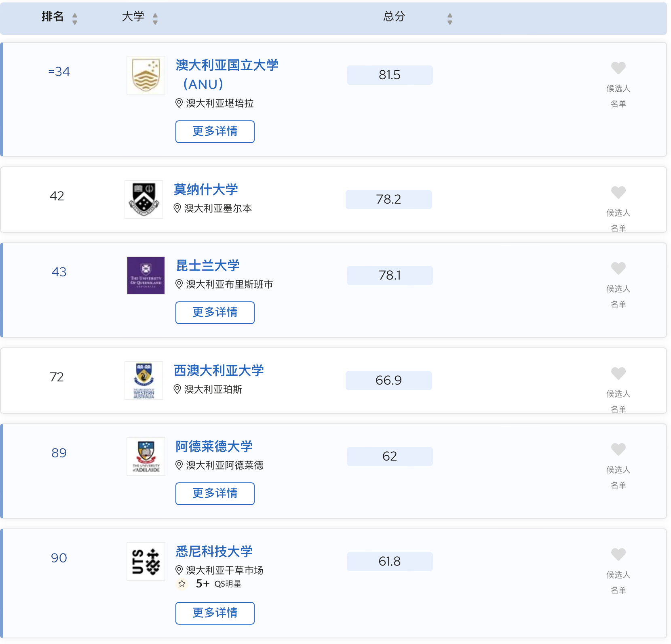Viewport: 671px width, 644px height.
Task: Click the University of Adelaide logo
Action: pyautogui.click(x=146, y=457)
